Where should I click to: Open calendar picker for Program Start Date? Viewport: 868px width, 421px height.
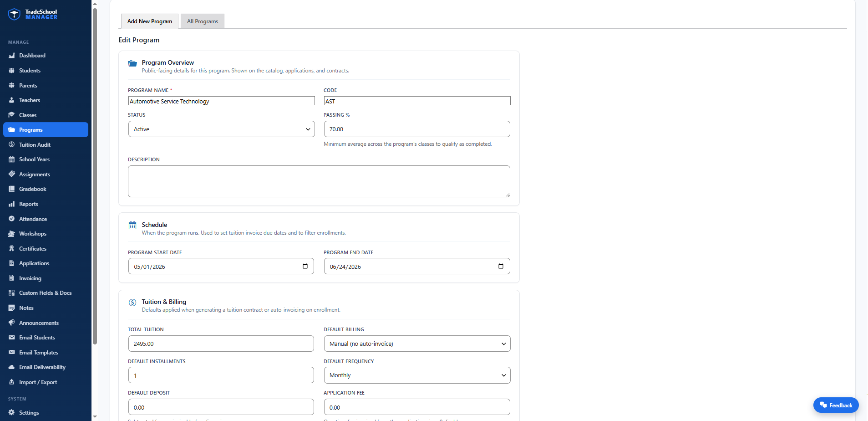(x=305, y=266)
